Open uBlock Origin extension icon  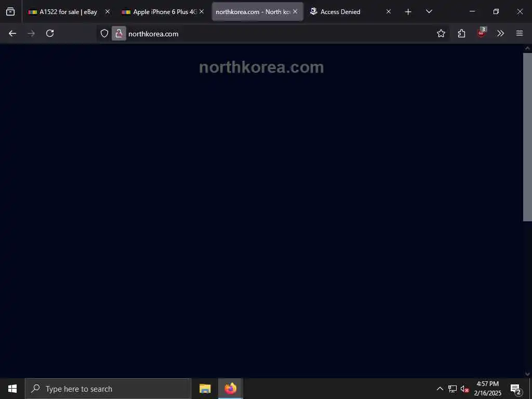482,33
